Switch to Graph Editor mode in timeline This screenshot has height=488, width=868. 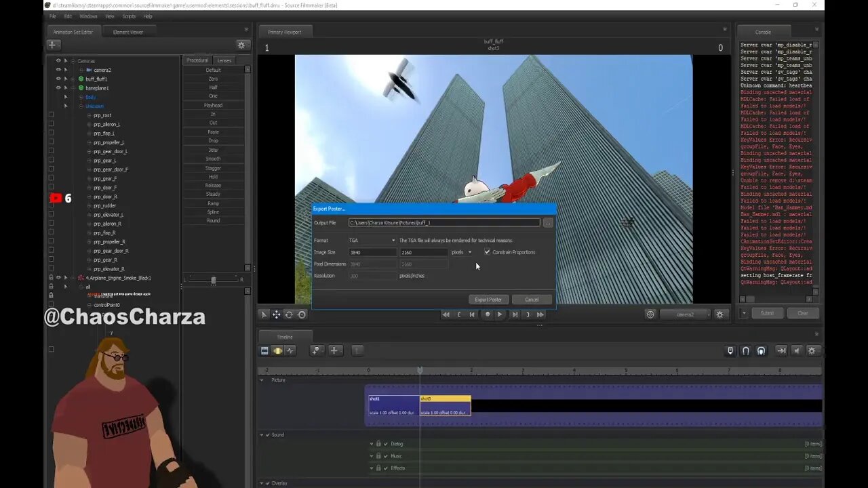(x=290, y=350)
